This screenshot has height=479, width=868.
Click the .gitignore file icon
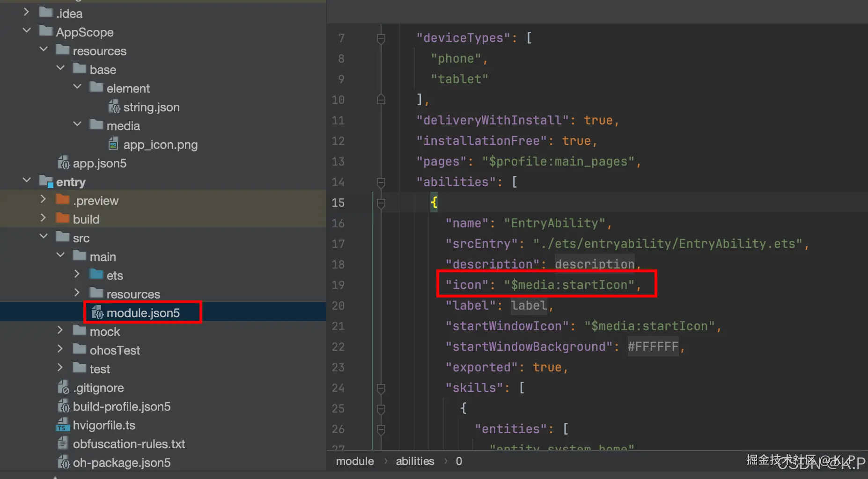(64, 387)
